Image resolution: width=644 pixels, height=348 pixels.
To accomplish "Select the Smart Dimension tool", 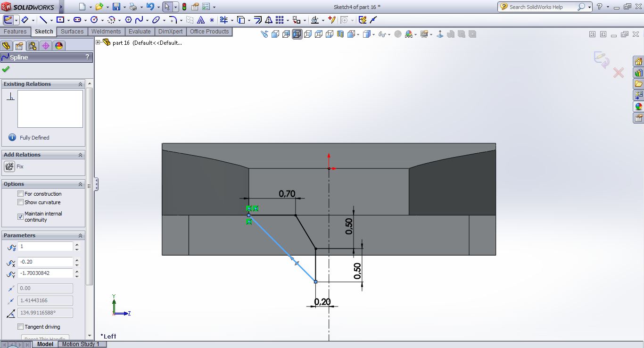I will coord(25,20).
